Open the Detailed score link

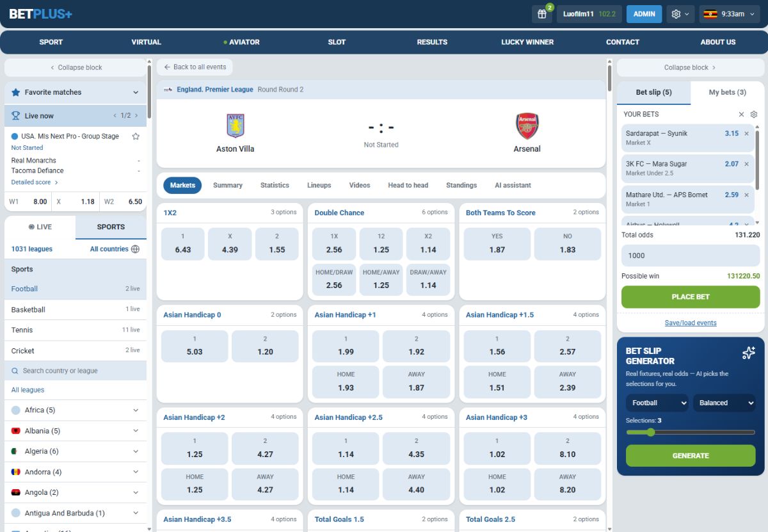coord(35,182)
